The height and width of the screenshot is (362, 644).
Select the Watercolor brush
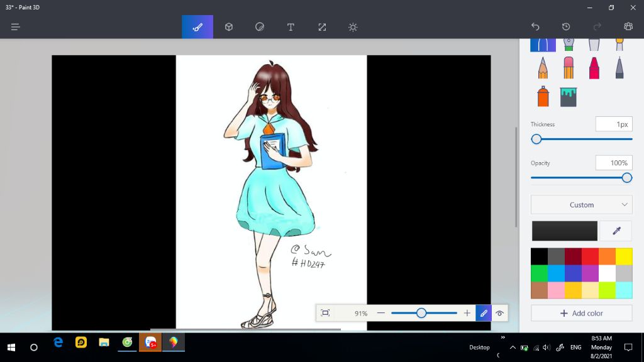(619, 45)
